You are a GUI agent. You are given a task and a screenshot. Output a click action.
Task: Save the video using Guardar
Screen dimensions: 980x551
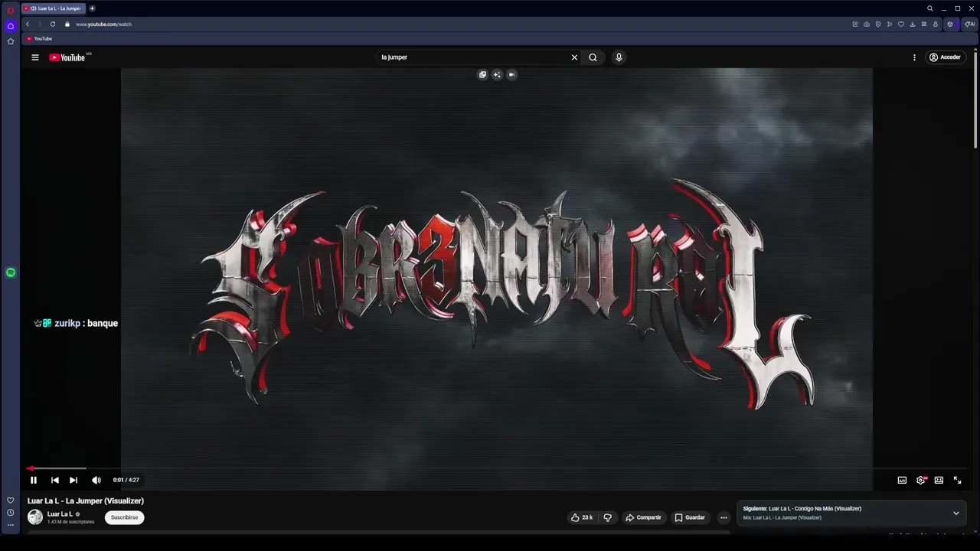click(x=689, y=517)
